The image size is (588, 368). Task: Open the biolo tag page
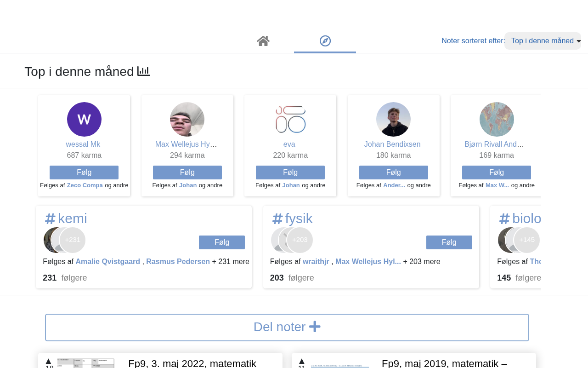[x=526, y=218]
